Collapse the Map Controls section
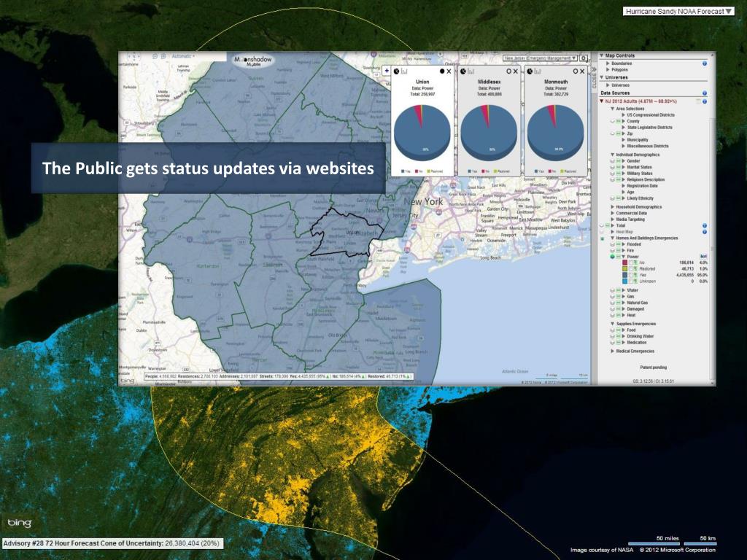 602,55
